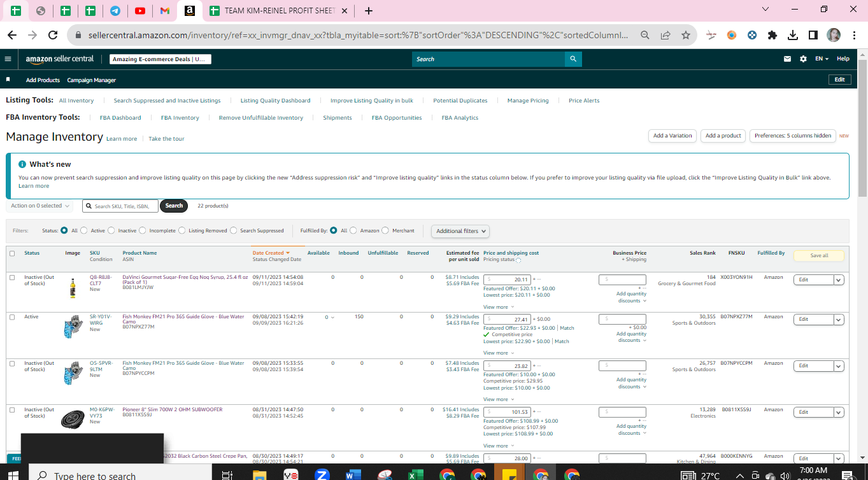Image resolution: width=868 pixels, height=480 pixels.
Task: Open the Edit dropdown arrow for DaVinci row
Action: point(839,279)
